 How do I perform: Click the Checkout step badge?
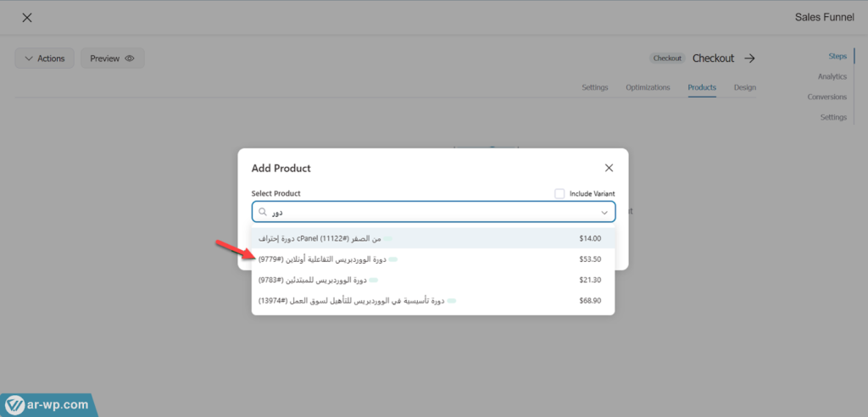click(x=667, y=58)
